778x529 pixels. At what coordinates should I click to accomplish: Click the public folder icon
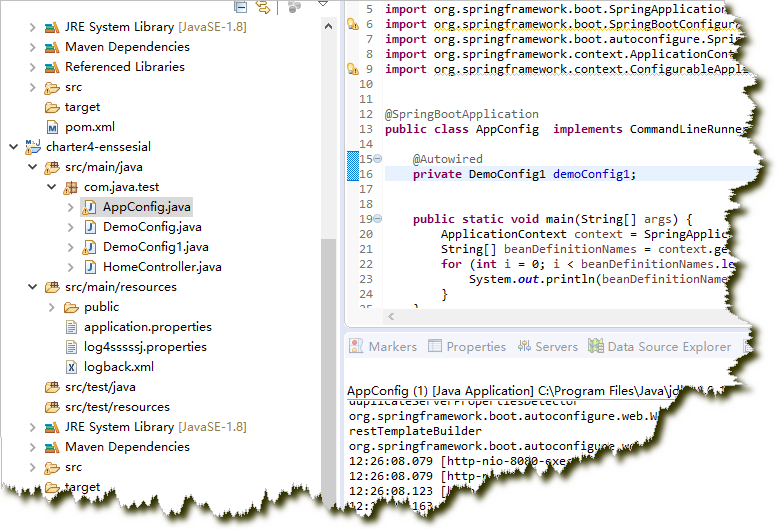71,308
